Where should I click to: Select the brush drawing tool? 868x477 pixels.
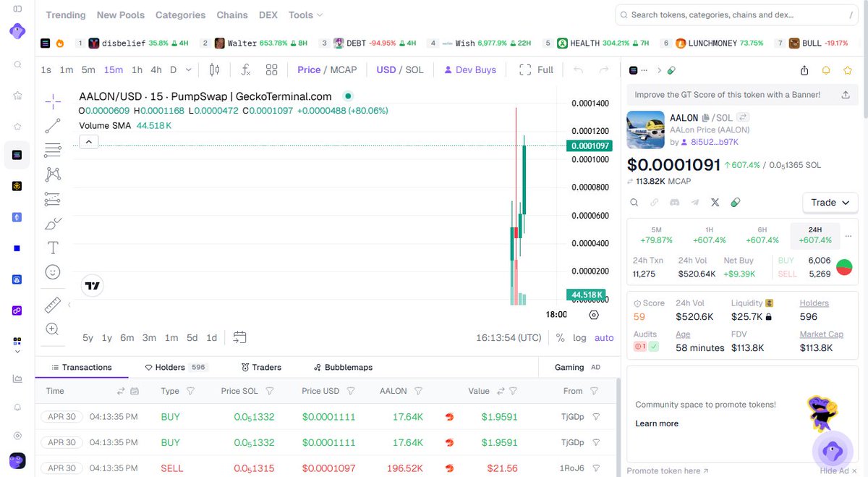coord(53,223)
